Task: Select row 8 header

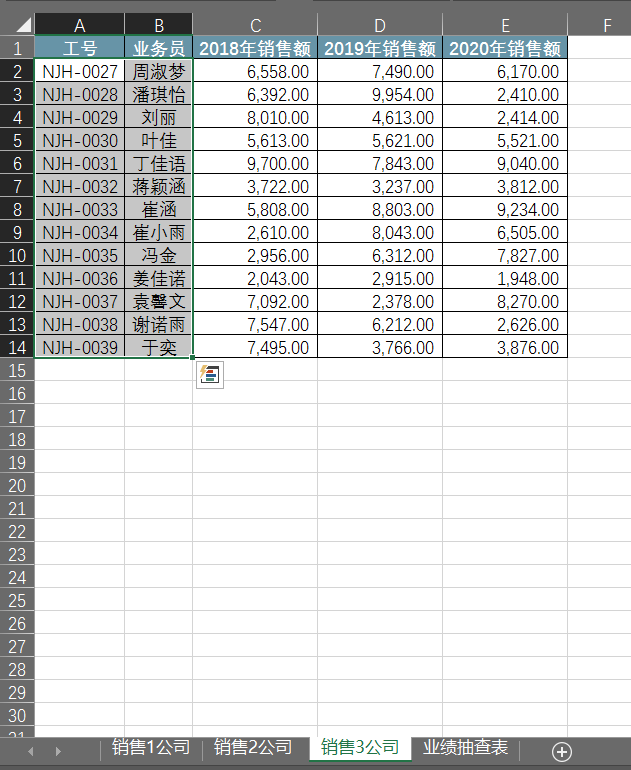Action: (x=17, y=210)
